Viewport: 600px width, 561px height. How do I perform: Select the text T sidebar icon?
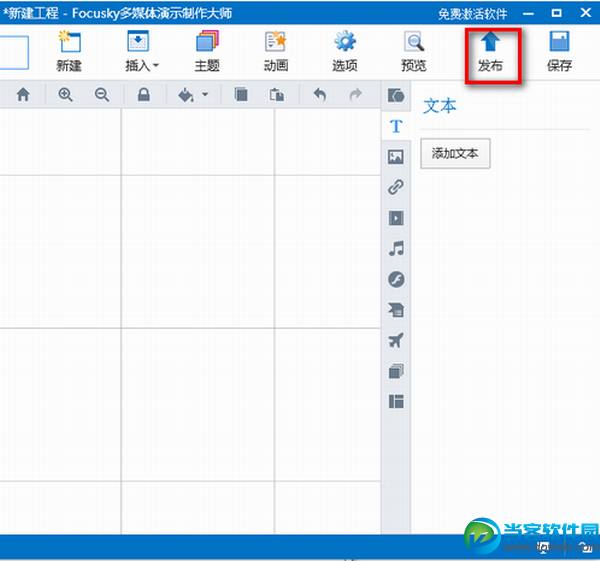click(396, 126)
